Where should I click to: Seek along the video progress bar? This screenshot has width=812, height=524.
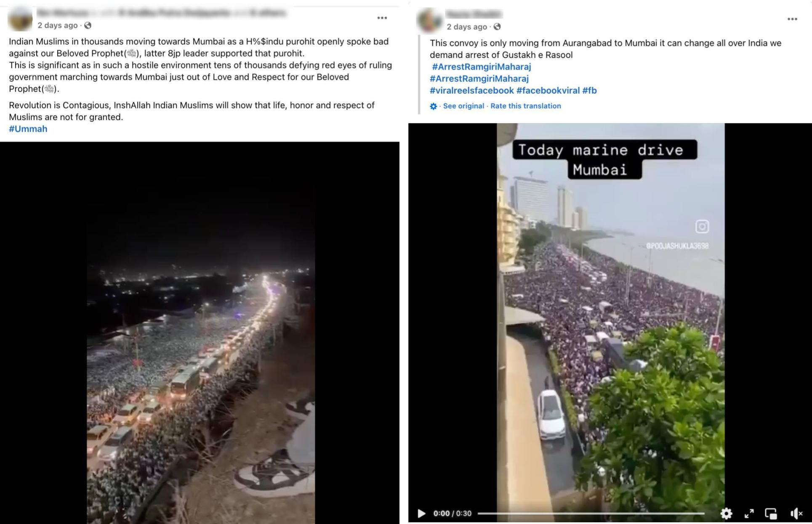pyautogui.click(x=591, y=513)
